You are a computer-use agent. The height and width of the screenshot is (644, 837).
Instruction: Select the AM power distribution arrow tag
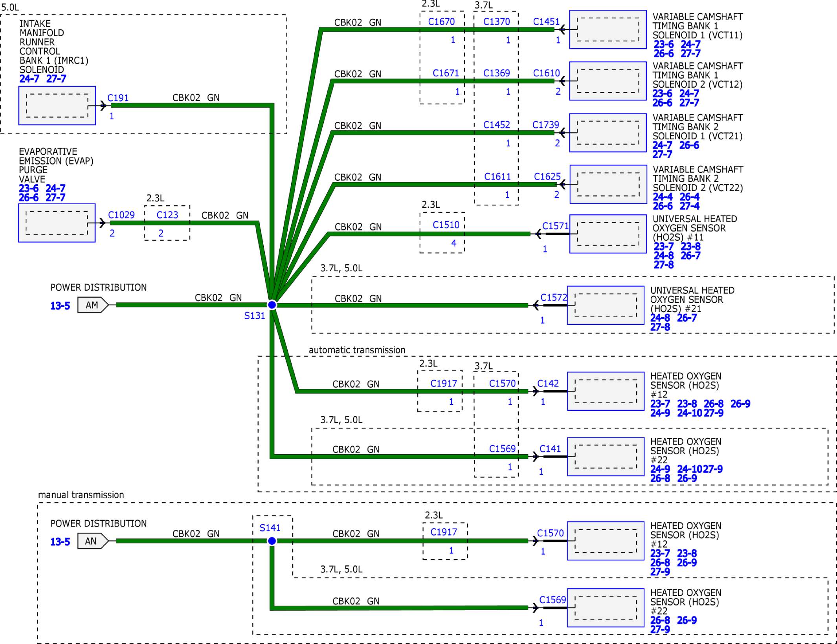point(93,305)
